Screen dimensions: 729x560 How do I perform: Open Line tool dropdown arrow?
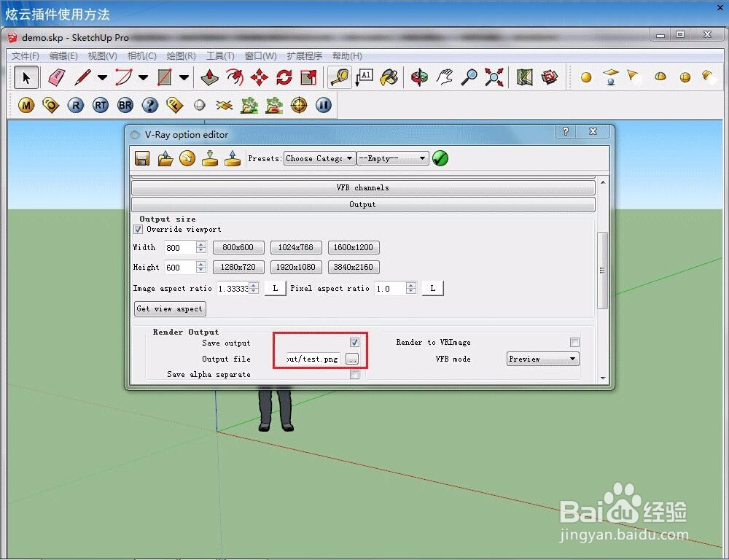(102, 77)
